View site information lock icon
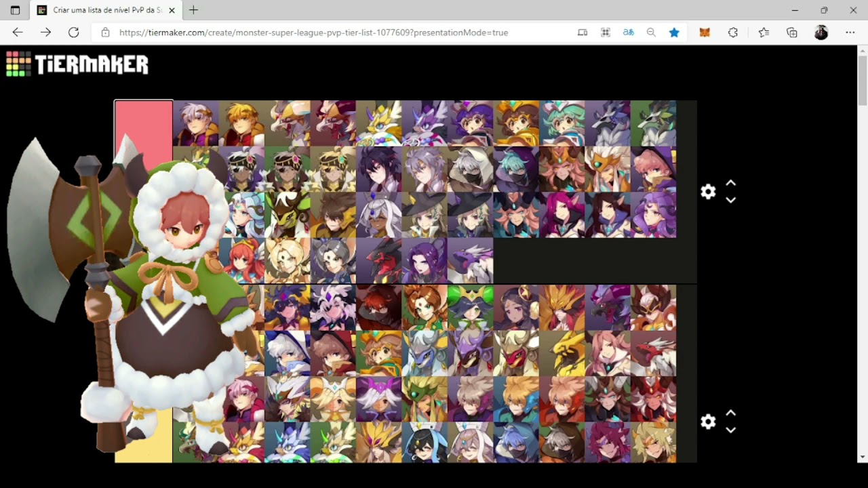Screen dimensions: 868x488 (105, 32)
